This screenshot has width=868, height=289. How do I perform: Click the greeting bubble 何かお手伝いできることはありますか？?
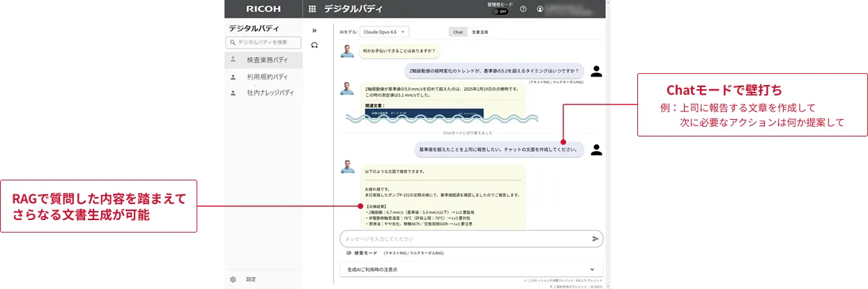click(399, 51)
